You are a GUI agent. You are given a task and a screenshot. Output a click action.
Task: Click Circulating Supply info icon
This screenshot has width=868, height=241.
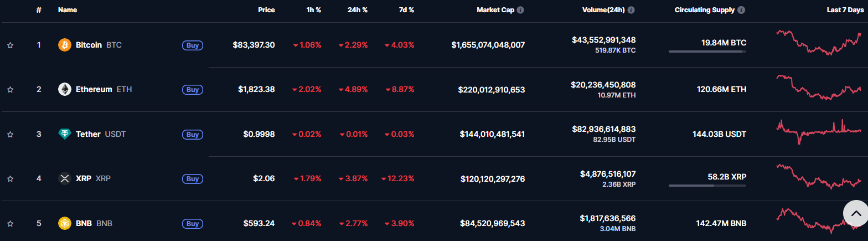(x=742, y=10)
